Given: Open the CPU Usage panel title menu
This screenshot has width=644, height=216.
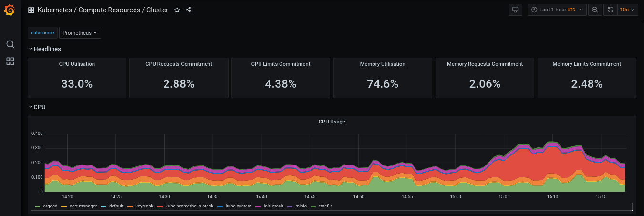Looking at the screenshot, I should pos(332,122).
